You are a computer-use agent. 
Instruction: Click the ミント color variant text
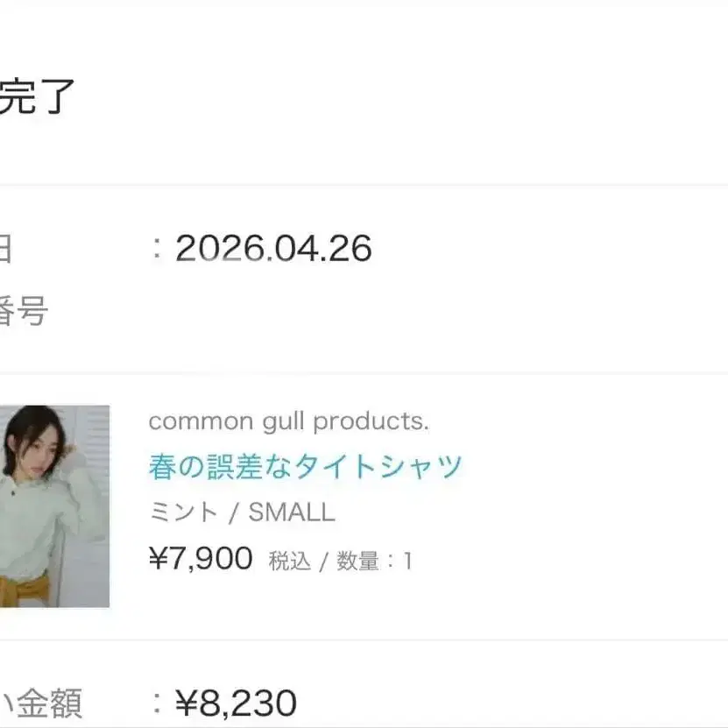pyautogui.click(x=183, y=512)
